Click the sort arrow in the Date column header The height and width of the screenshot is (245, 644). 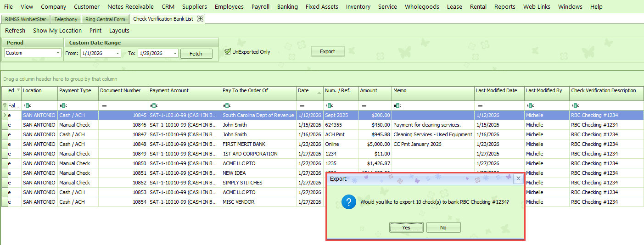[x=319, y=92]
